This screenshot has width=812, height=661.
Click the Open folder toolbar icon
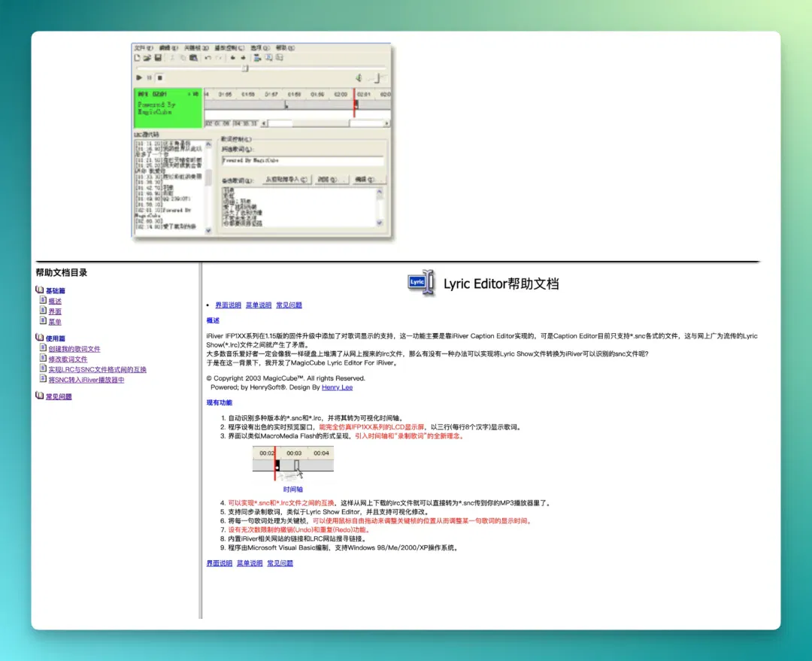[147, 58]
